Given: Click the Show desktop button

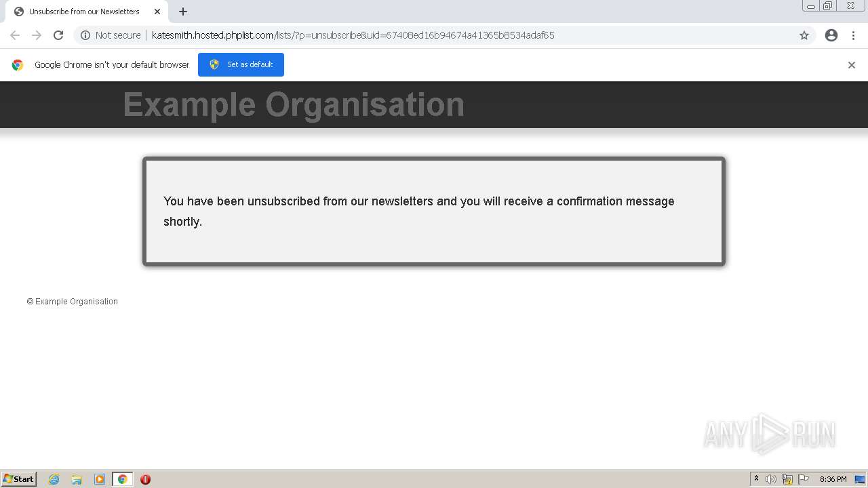Looking at the screenshot, I should click(861, 479).
